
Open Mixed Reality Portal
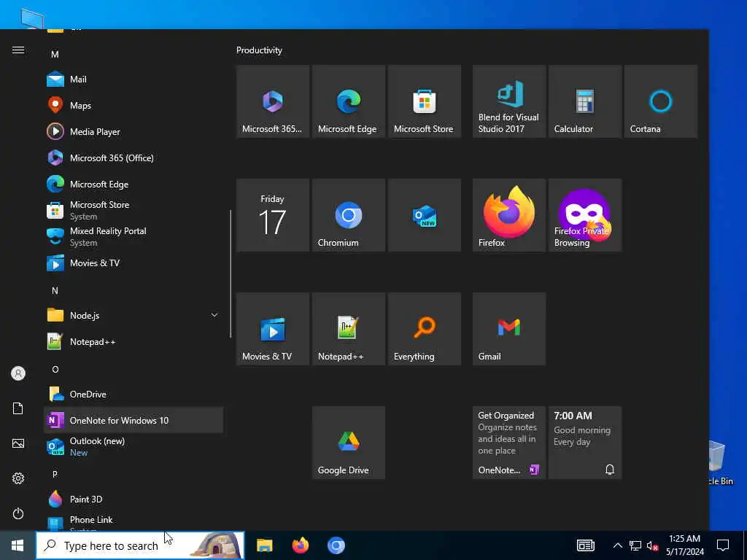pyautogui.click(x=133, y=236)
